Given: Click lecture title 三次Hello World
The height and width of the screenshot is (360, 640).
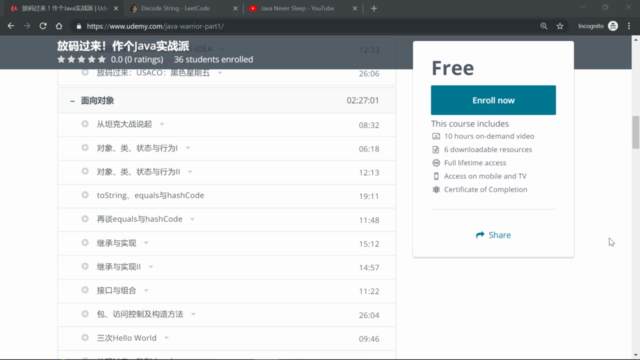Looking at the screenshot, I should (x=127, y=338).
